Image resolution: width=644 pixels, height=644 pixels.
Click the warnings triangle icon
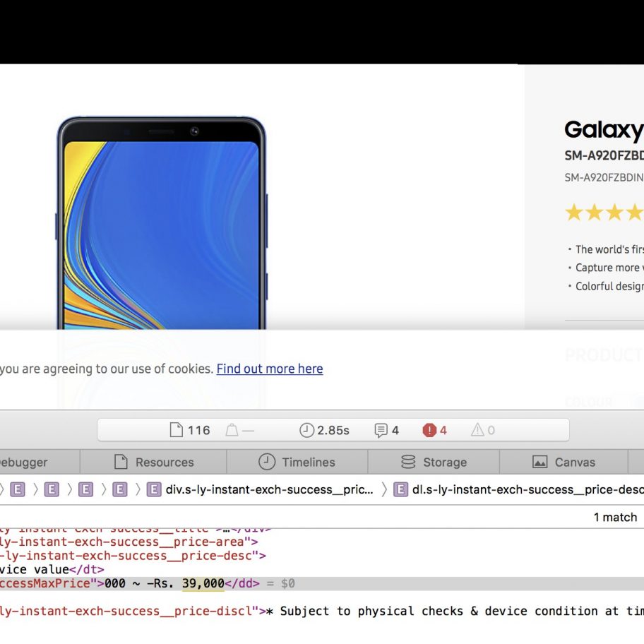click(478, 430)
